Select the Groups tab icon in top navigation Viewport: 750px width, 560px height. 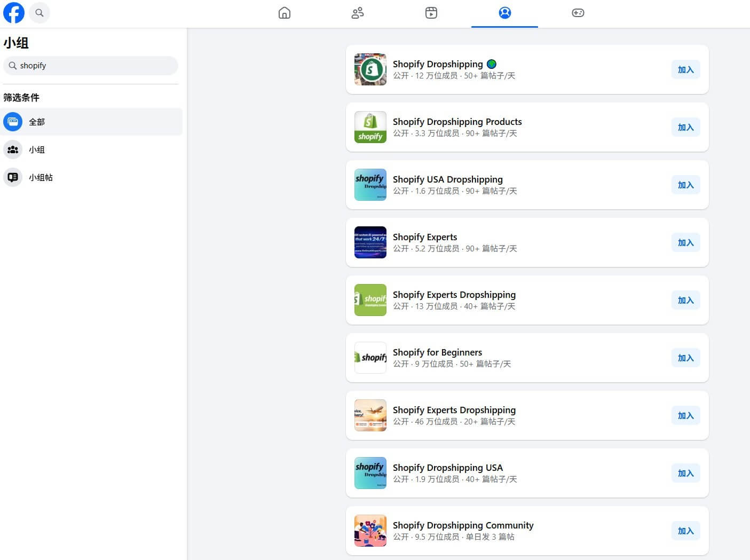pyautogui.click(x=504, y=13)
